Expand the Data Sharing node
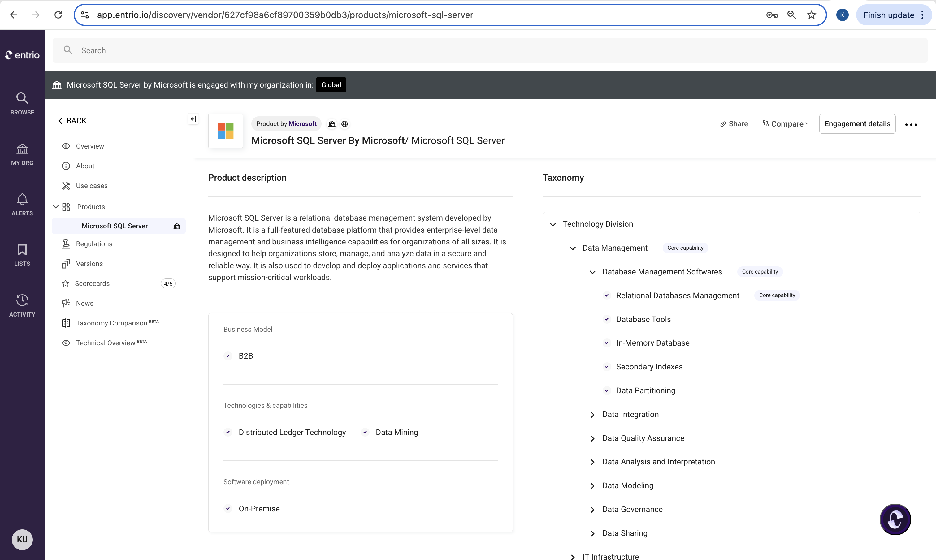This screenshot has height=560, width=936. [x=592, y=534]
